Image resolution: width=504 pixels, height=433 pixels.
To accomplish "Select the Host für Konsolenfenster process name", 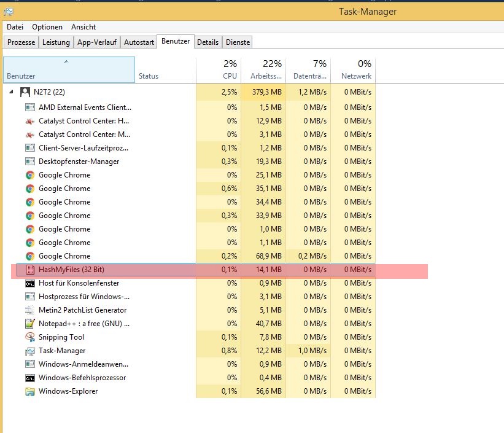I will pos(79,283).
